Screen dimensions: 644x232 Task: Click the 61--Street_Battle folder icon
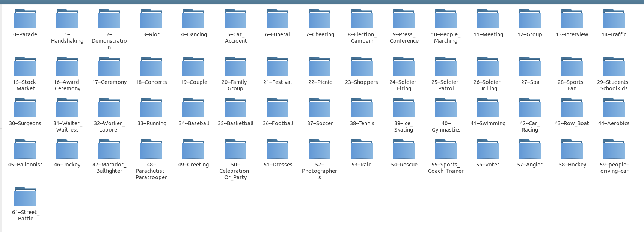(25, 197)
